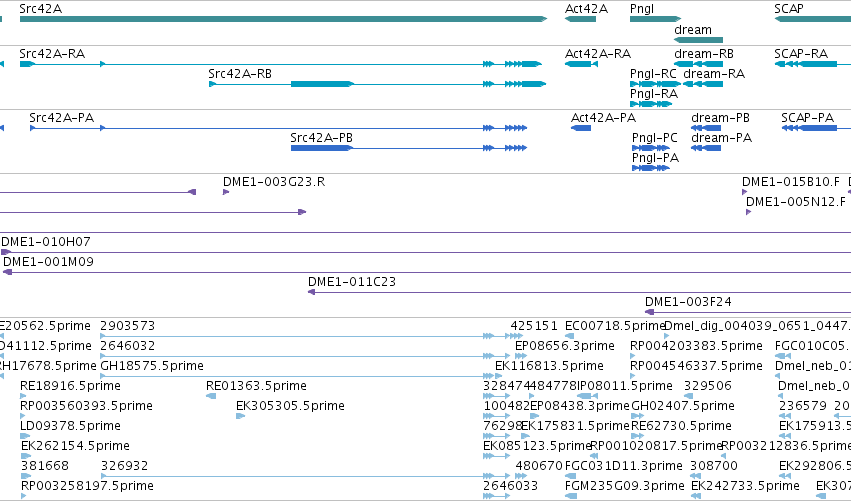The height and width of the screenshot is (501, 851).
Task: Click the DME1-015B10.F clone end label
Action: pyautogui.click(x=791, y=182)
